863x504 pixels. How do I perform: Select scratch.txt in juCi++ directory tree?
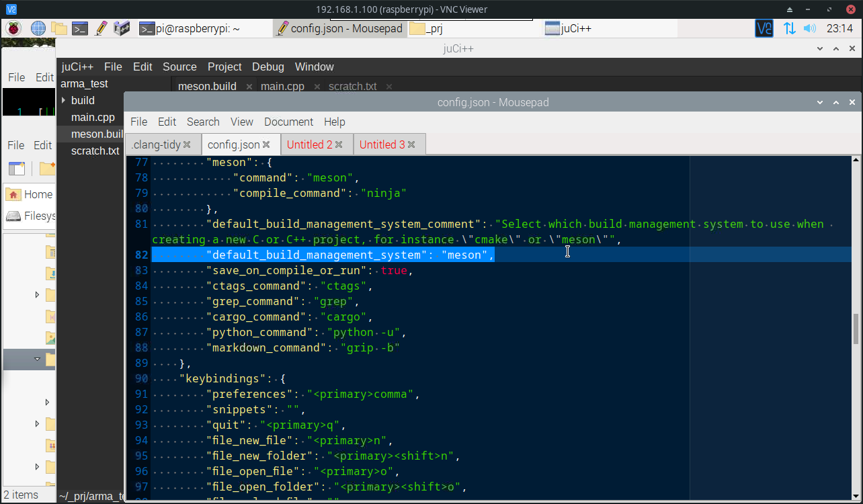95,151
